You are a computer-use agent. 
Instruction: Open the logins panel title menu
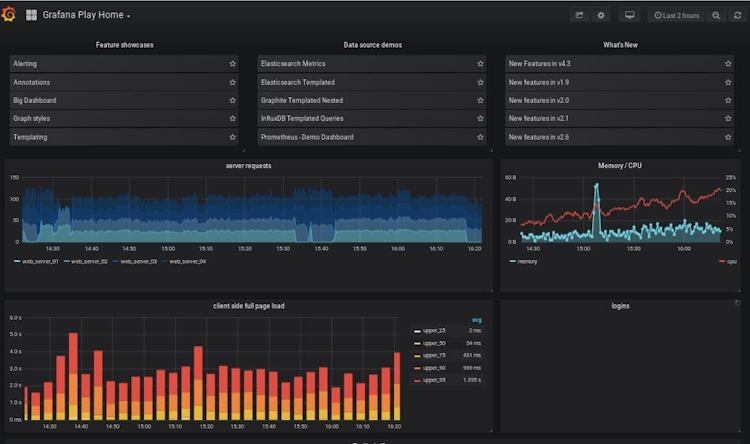click(x=620, y=306)
